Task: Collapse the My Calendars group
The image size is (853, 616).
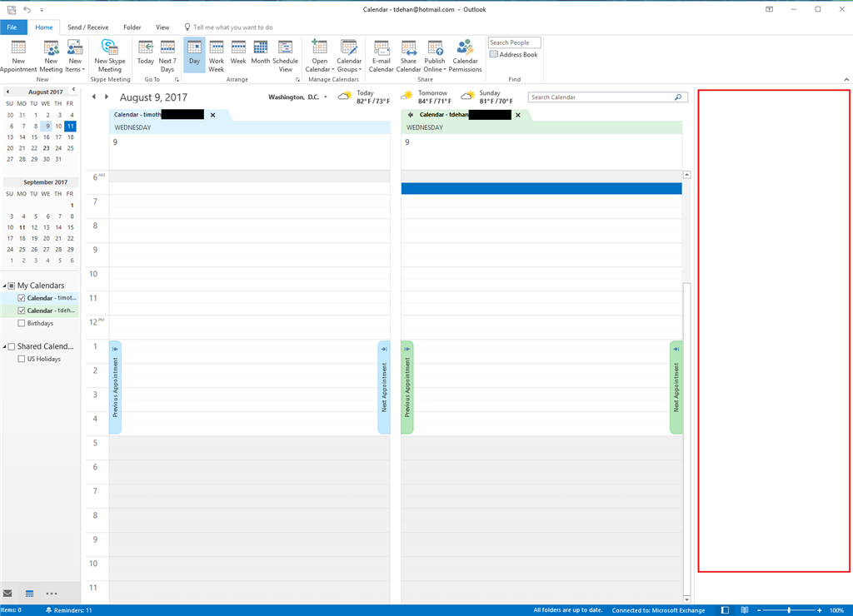Action: click(x=6, y=285)
